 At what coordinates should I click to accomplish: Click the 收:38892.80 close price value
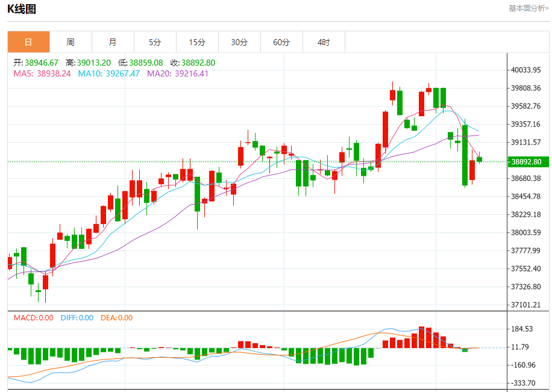193,63
